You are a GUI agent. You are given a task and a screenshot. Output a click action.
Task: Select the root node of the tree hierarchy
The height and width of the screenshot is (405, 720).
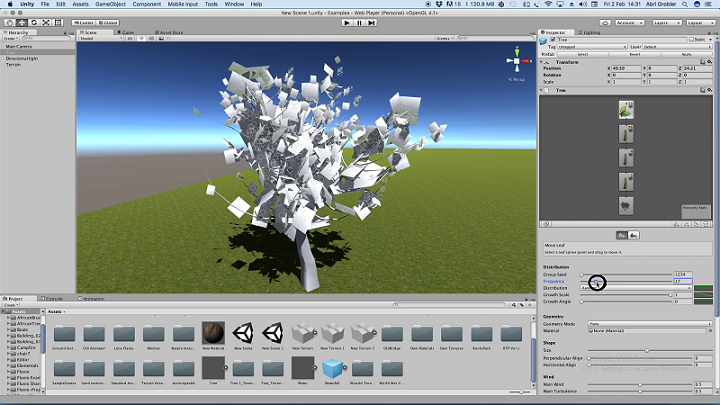[625, 206]
